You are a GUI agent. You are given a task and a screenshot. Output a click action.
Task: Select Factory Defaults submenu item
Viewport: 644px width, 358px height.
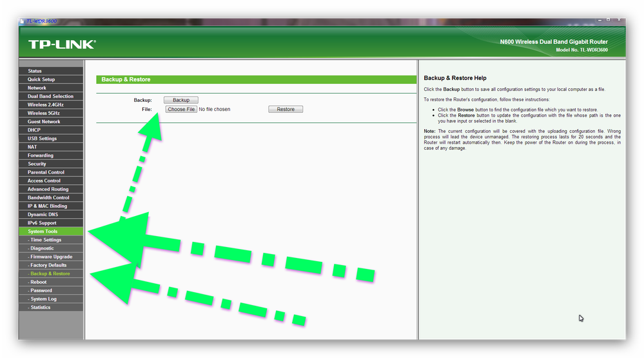[x=48, y=265]
